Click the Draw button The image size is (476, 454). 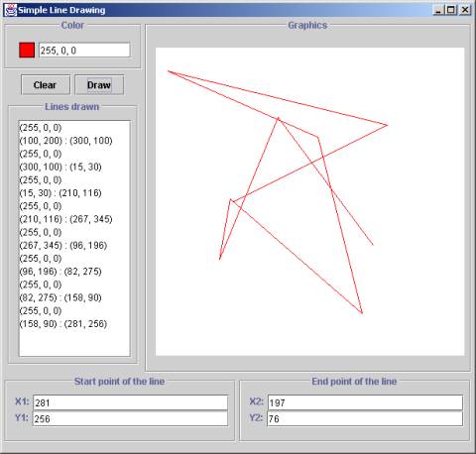tap(99, 85)
